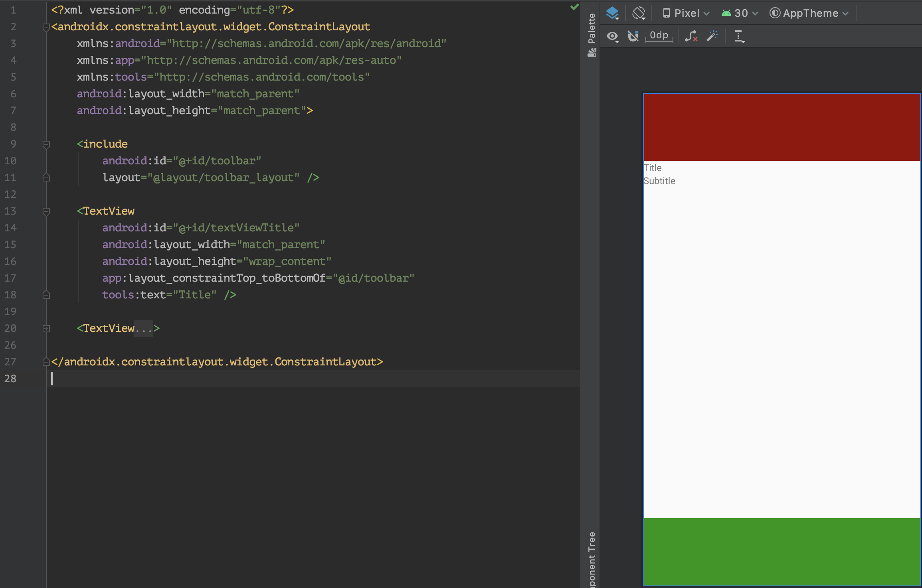Click the orientation rotate icon
This screenshot has height=588, width=922.
click(639, 13)
